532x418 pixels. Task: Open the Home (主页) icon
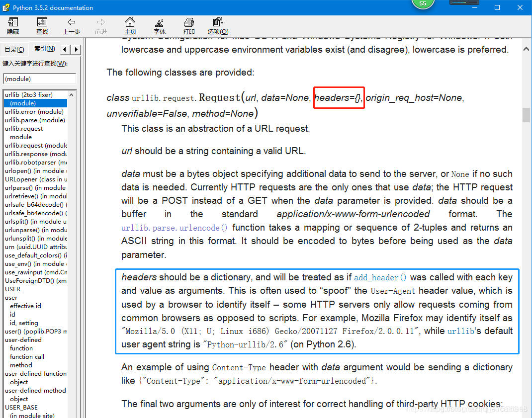130,26
